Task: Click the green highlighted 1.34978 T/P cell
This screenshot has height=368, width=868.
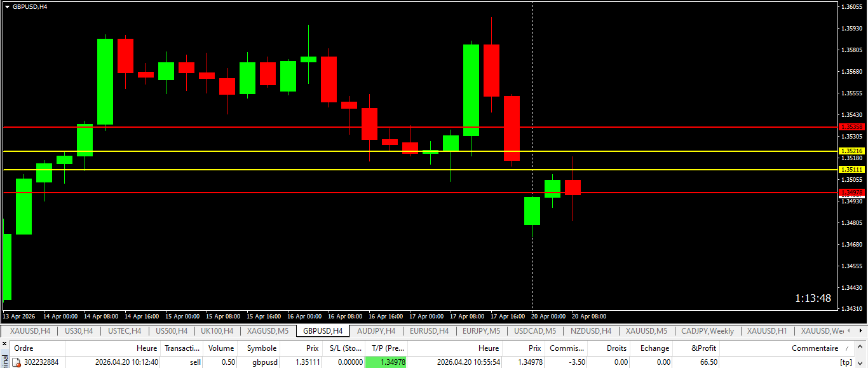Action: (x=386, y=362)
